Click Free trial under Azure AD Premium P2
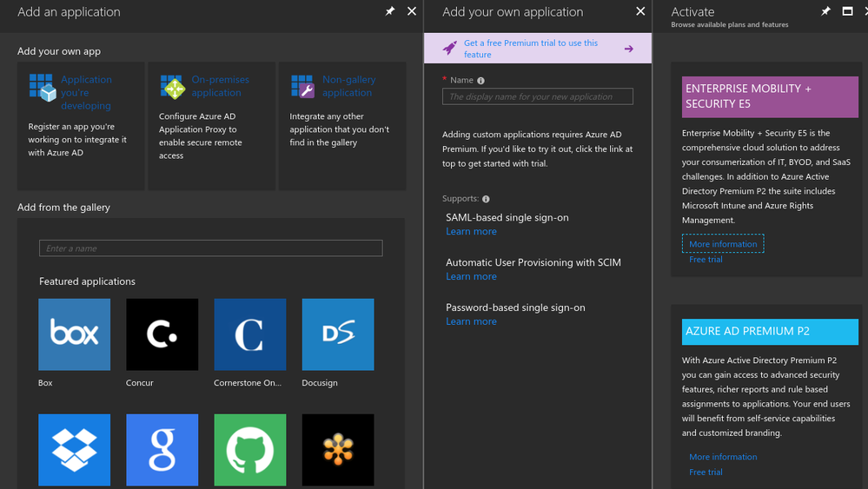The image size is (868, 489). (x=706, y=472)
